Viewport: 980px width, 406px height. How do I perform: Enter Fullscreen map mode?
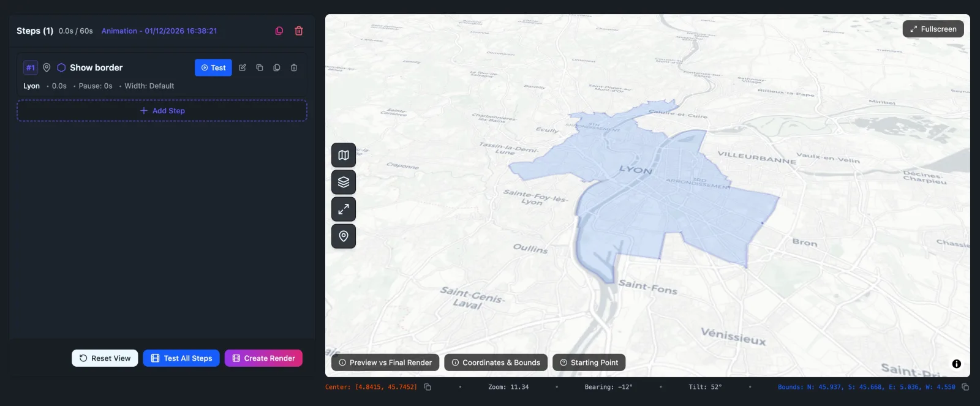pyautogui.click(x=933, y=29)
